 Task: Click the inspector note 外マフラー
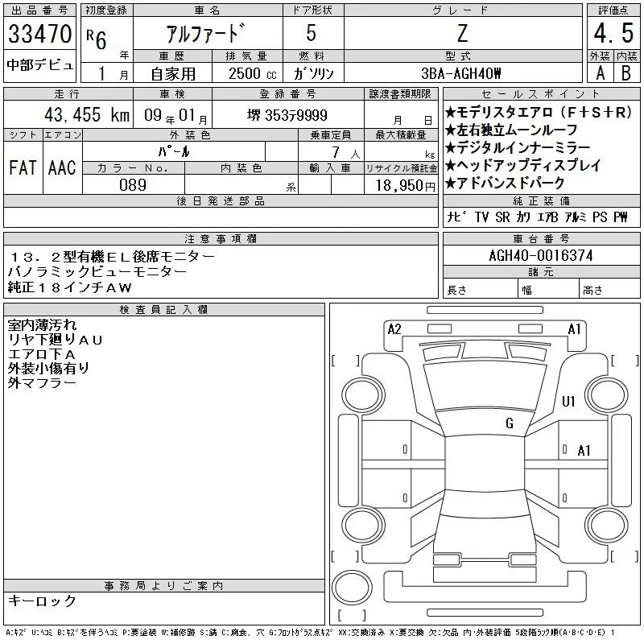click(42, 383)
